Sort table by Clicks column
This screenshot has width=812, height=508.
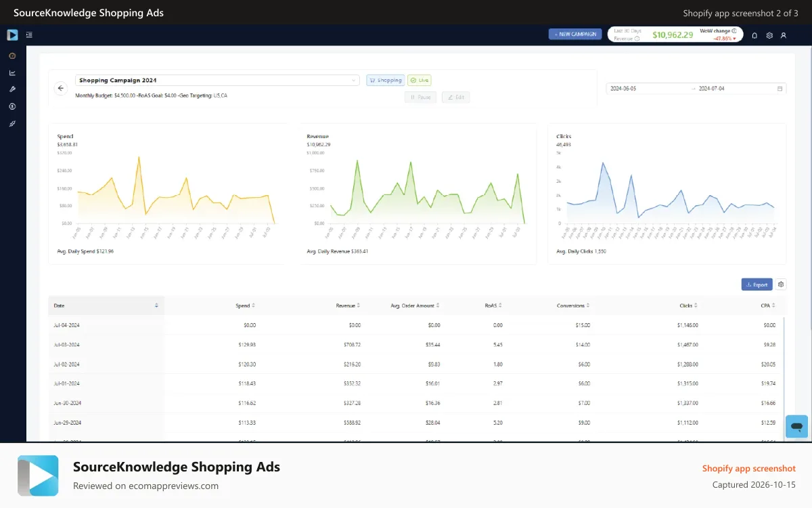pyautogui.click(x=696, y=305)
